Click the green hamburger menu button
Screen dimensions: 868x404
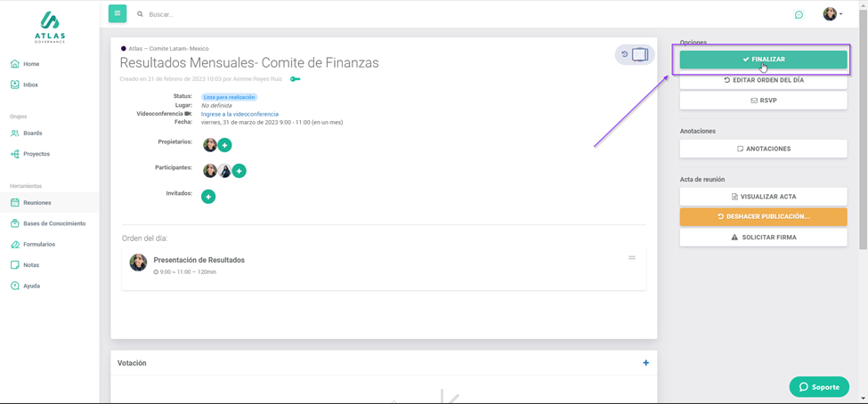point(118,13)
